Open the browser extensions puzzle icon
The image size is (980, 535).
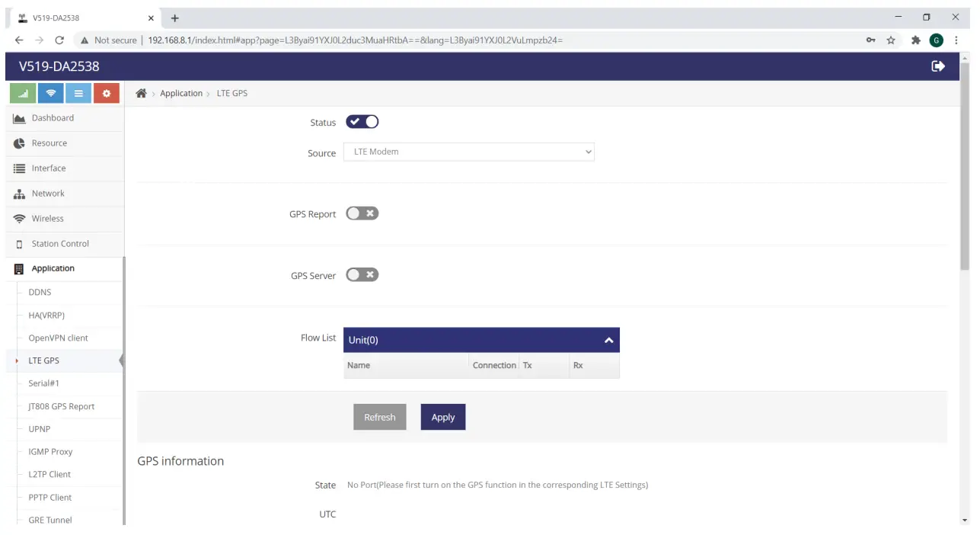coord(916,40)
